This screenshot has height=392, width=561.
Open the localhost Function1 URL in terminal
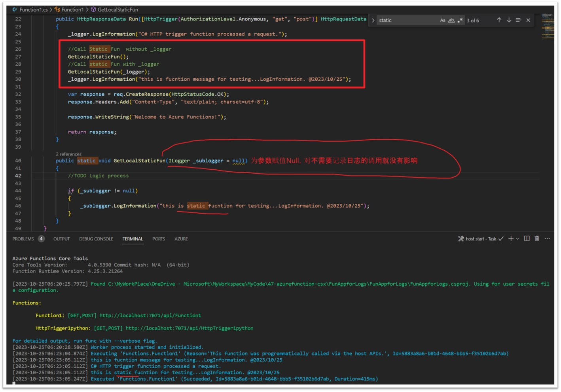point(150,315)
